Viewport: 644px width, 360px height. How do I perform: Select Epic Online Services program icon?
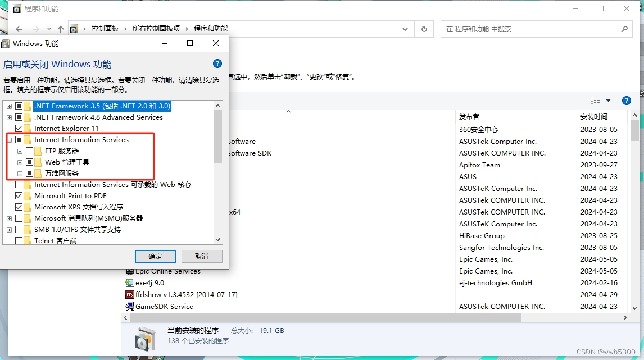click(x=129, y=272)
